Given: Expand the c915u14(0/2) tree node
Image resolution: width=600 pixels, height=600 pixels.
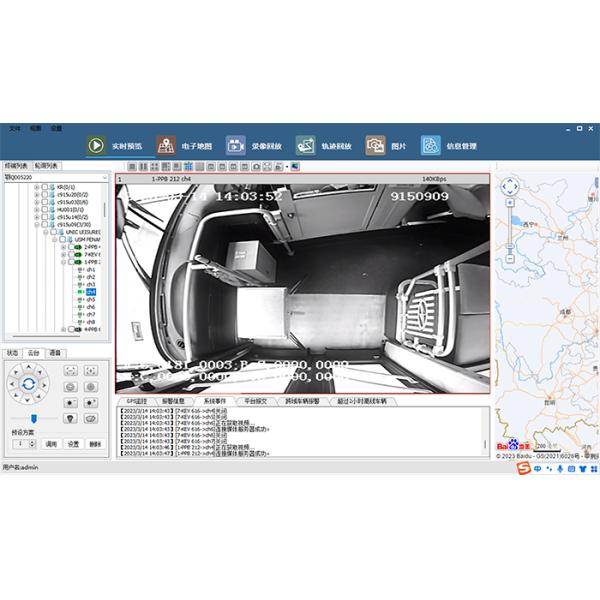Looking at the screenshot, I should point(37,217).
